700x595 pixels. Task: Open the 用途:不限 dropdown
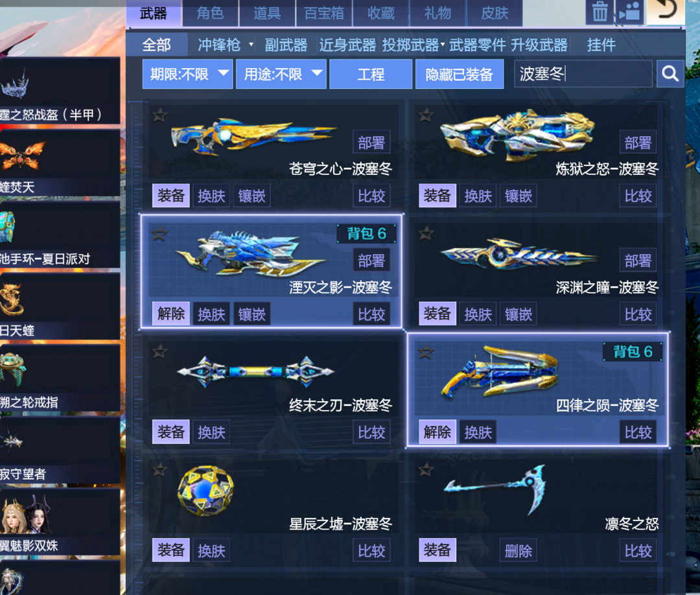(281, 74)
